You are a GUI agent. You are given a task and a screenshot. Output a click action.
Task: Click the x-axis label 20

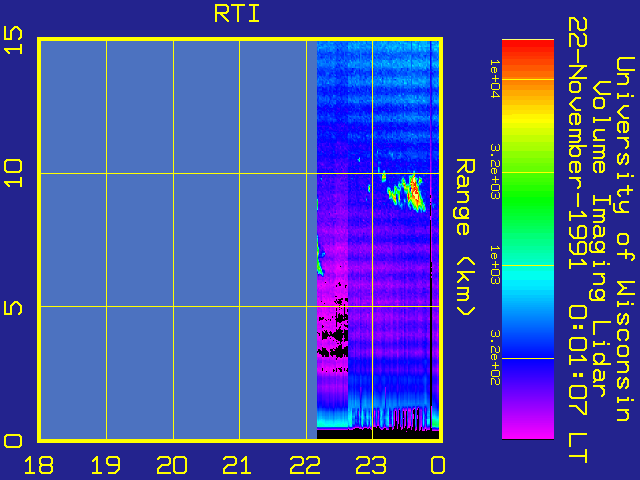tap(172, 465)
